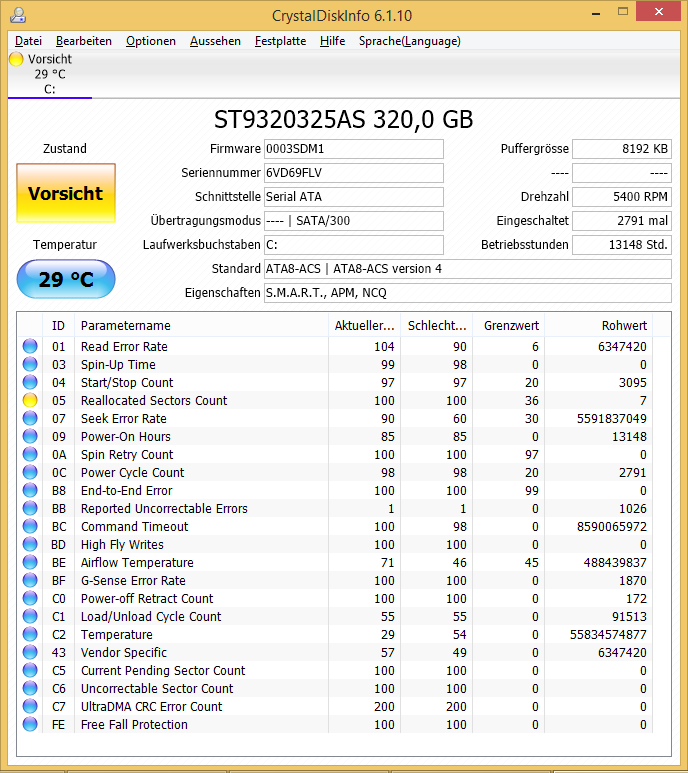
Task: Click blue status icon for High Fly Writes
Action: coord(30,544)
